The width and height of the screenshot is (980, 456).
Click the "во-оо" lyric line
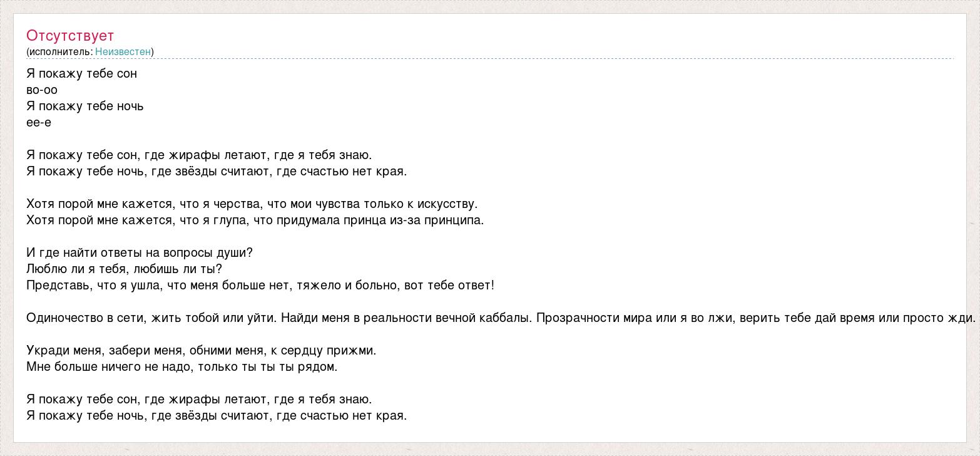coord(42,90)
